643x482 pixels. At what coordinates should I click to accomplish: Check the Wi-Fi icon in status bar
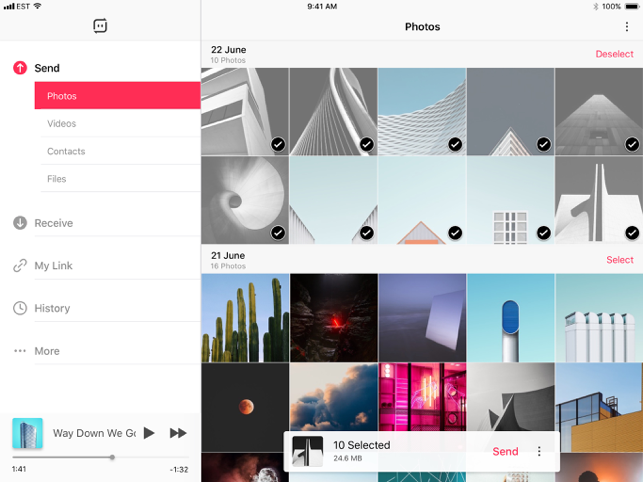(x=37, y=6)
